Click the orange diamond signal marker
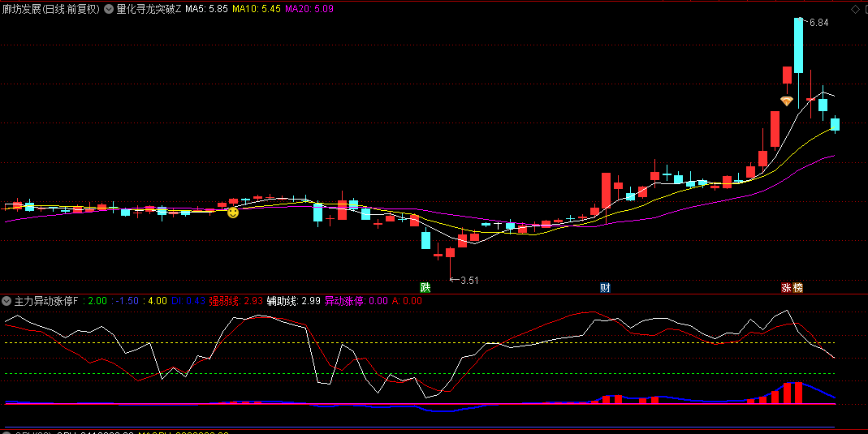Screen dimensions: 868x434 (x=786, y=101)
